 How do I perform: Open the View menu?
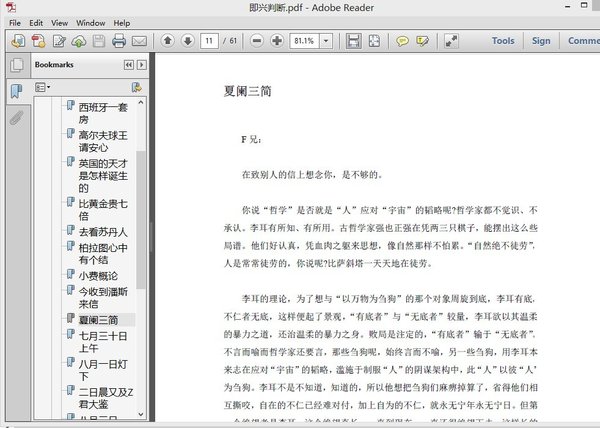click(59, 23)
